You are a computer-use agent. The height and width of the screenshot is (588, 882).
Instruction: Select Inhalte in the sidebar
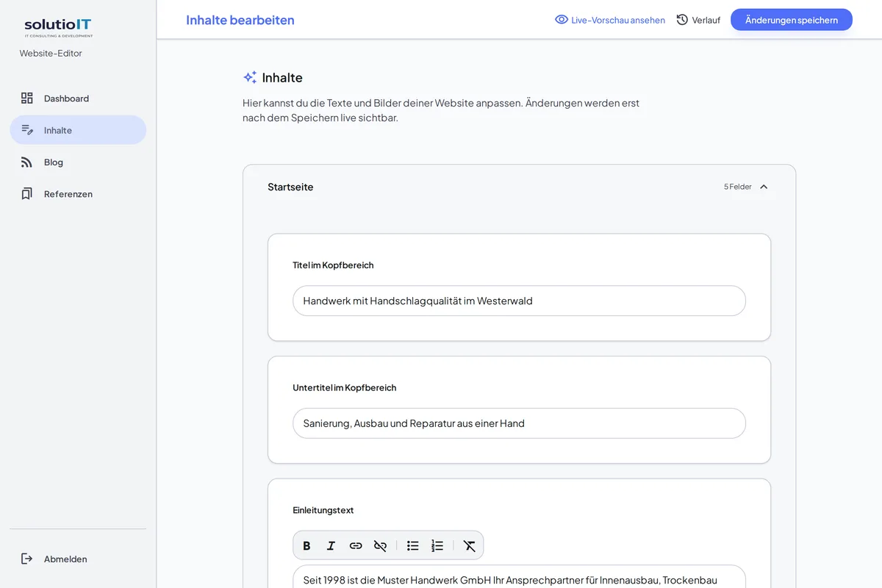(x=78, y=130)
